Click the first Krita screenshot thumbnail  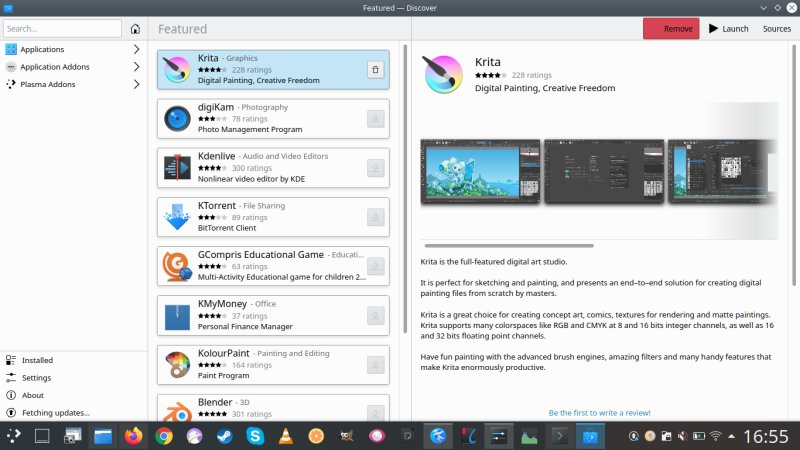point(480,170)
